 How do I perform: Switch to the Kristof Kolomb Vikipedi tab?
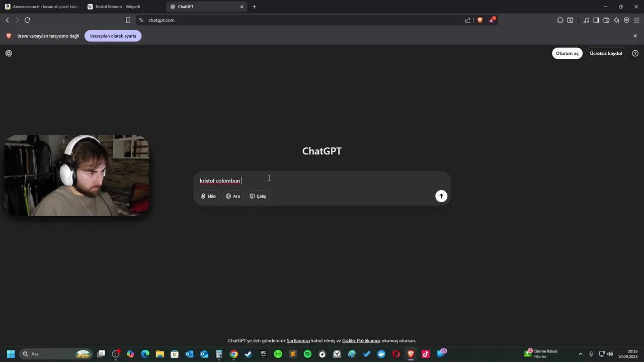coord(124,7)
